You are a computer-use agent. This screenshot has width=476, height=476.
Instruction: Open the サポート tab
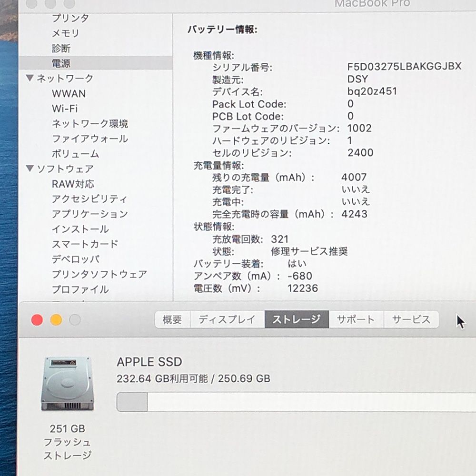[356, 319]
